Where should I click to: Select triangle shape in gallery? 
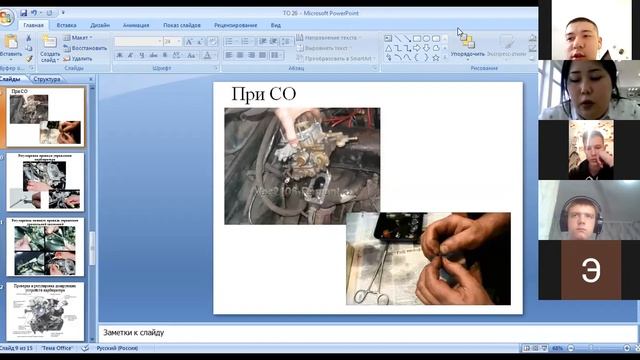pyautogui.click(x=388, y=48)
